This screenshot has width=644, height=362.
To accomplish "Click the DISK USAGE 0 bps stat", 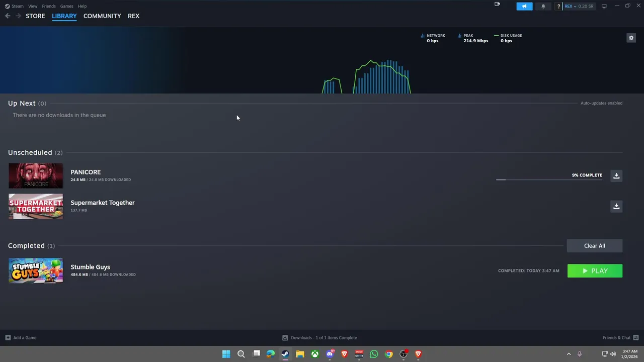I will click(x=508, y=38).
